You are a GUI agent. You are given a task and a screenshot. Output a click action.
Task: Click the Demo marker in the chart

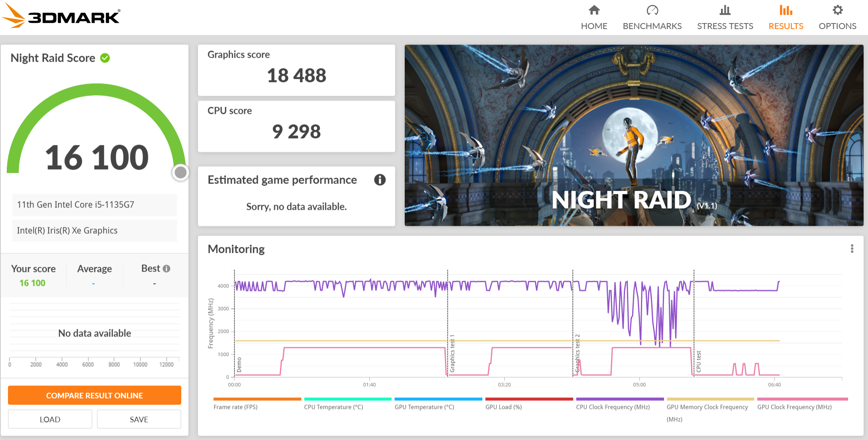tap(239, 365)
